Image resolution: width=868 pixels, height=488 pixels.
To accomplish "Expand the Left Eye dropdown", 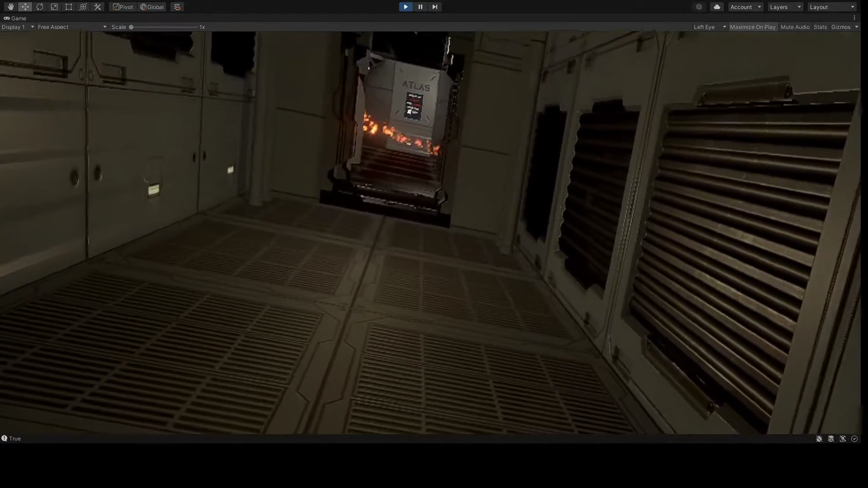I will click(709, 27).
